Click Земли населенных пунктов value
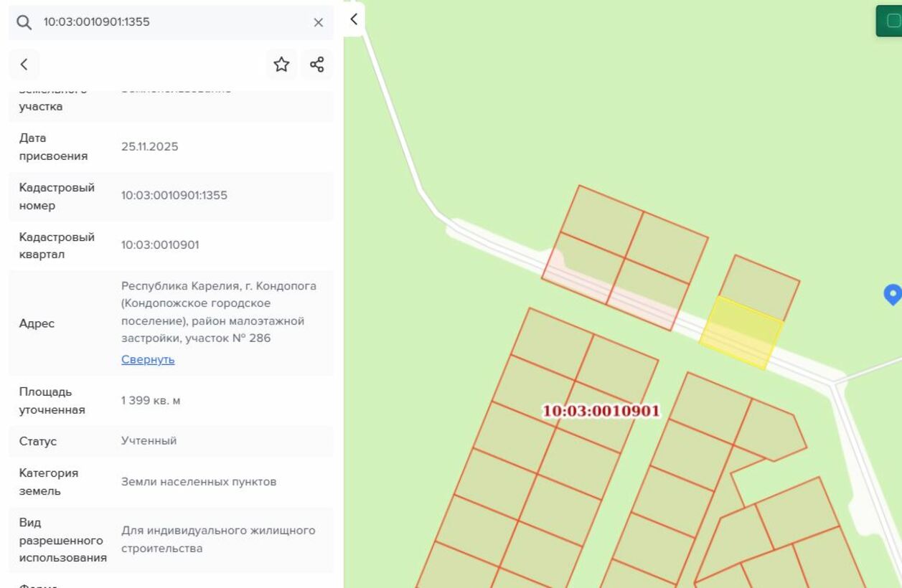Image resolution: width=902 pixels, height=588 pixels. (x=199, y=481)
